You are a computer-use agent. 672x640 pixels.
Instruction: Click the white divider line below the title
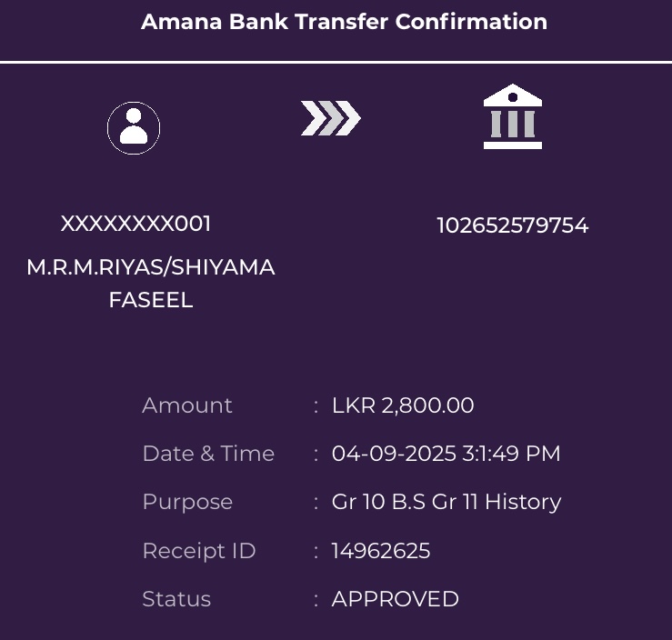click(x=336, y=62)
